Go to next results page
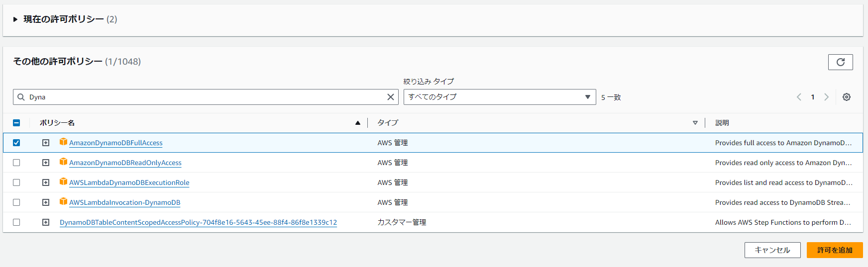 point(826,97)
